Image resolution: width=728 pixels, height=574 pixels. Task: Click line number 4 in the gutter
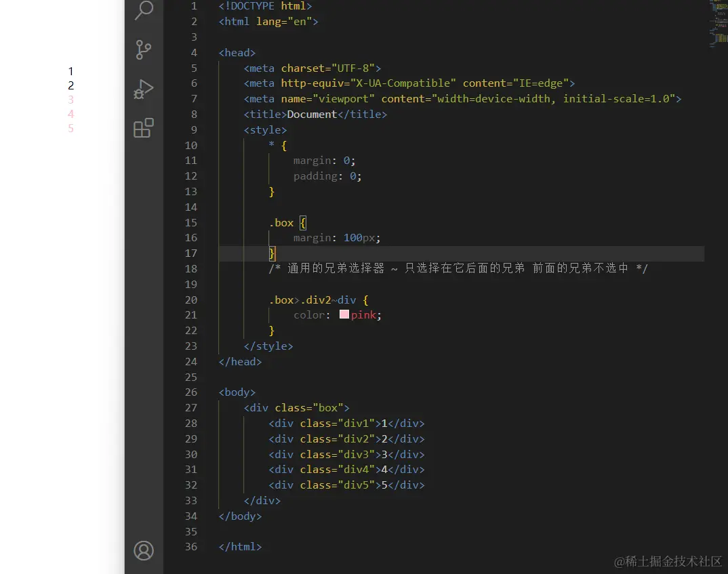(x=194, y=53)
